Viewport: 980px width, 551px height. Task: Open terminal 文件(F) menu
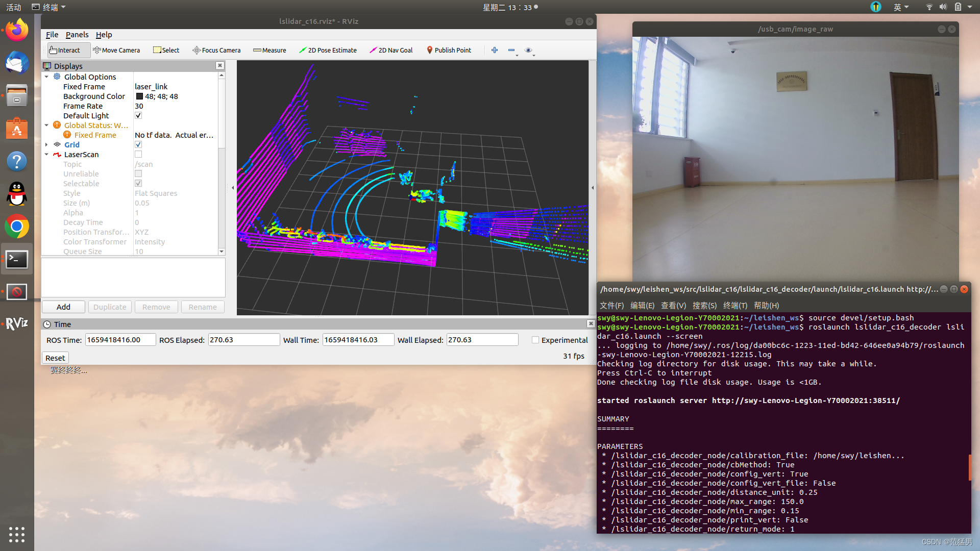[x=611, y=306]
